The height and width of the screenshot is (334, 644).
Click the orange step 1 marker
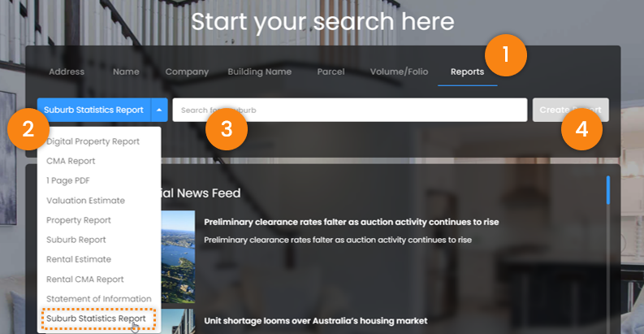click(x=506, y=55)
